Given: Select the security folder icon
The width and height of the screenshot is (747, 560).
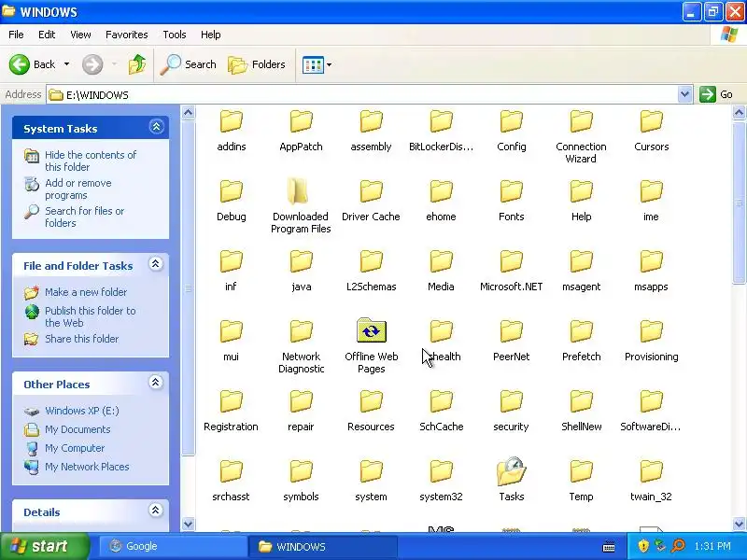Looking at the screenshot, I should [x=511, y=401].
